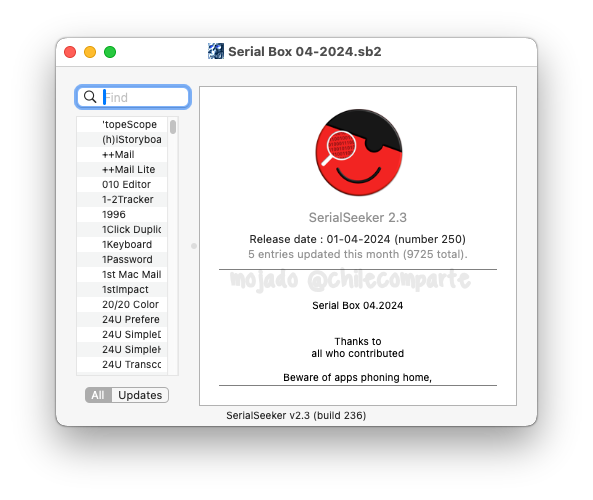
Task: Switch to the All filter segment
Action: [98, 395]
